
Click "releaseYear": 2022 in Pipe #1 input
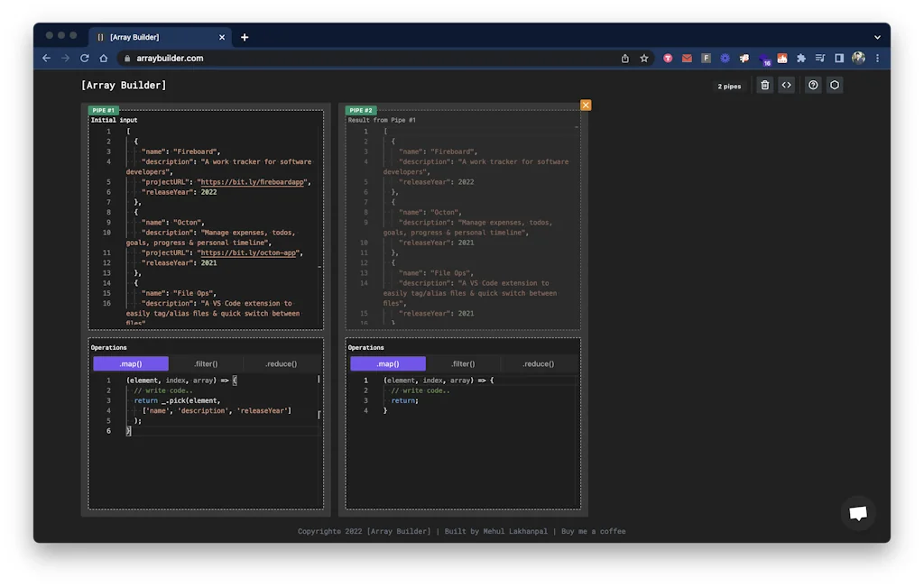coord(180,192)
